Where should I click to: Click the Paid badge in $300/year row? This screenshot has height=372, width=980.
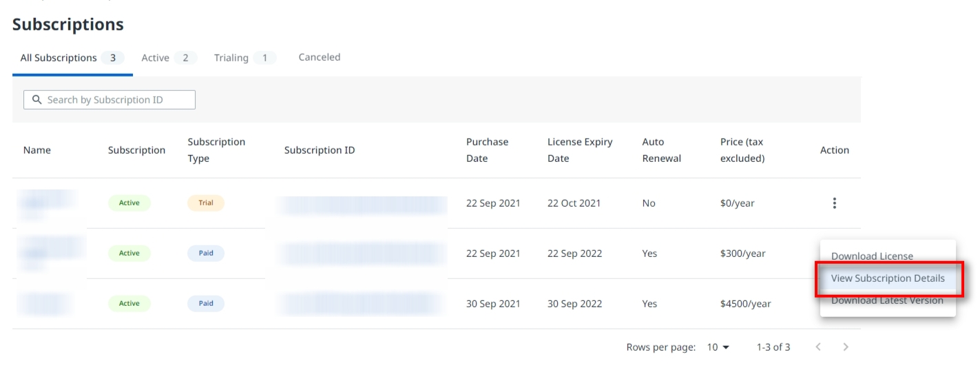205,254
